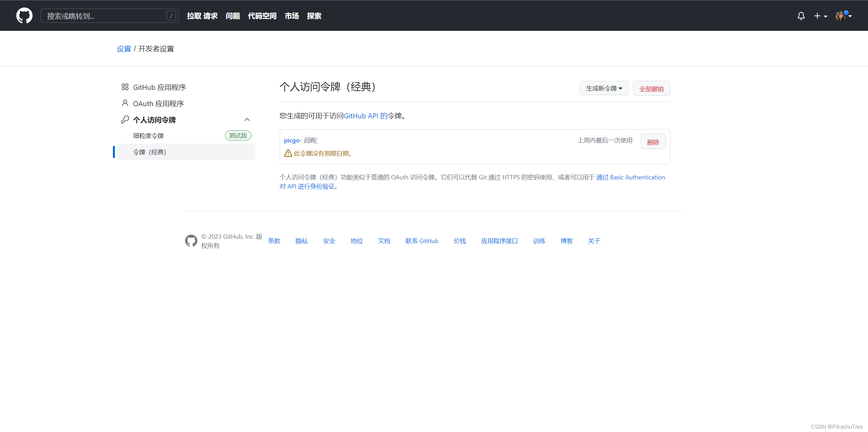Click the 全部撤销 button
Viewport: 868px width, 432px height.
pos(651,88)
